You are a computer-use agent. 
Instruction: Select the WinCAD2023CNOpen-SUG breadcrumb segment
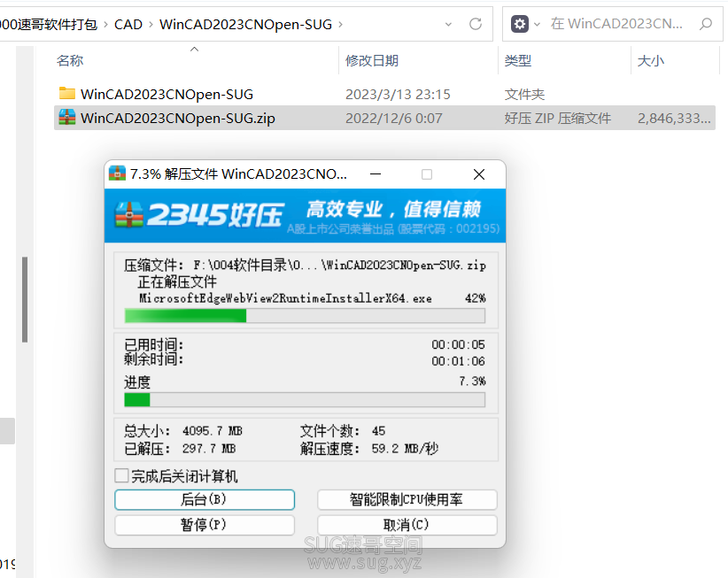click(245, 24)
